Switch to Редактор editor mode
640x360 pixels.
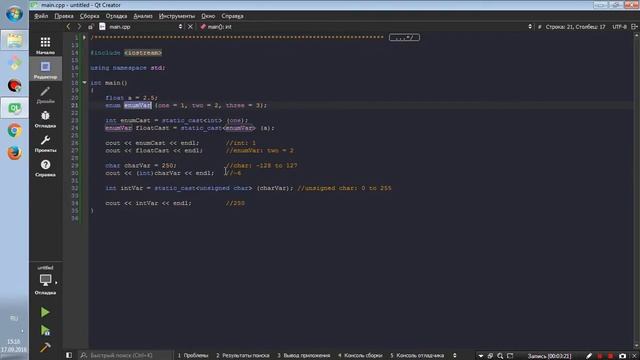point(45,70)
